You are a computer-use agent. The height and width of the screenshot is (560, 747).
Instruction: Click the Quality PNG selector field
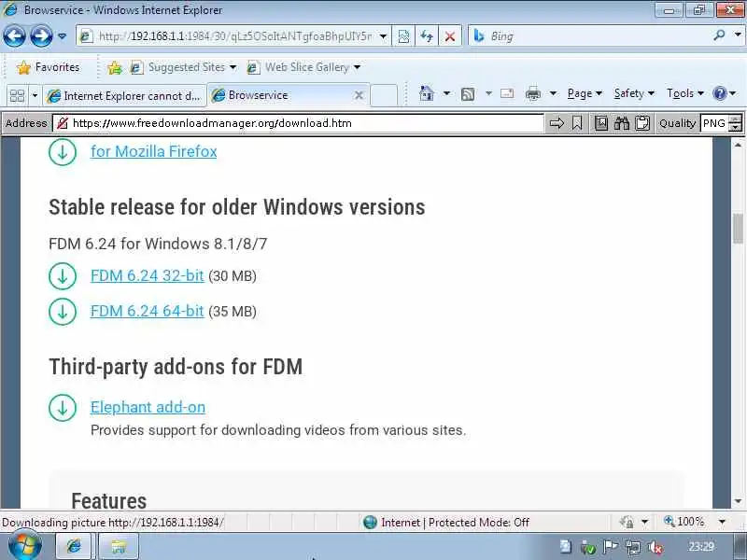714,123
